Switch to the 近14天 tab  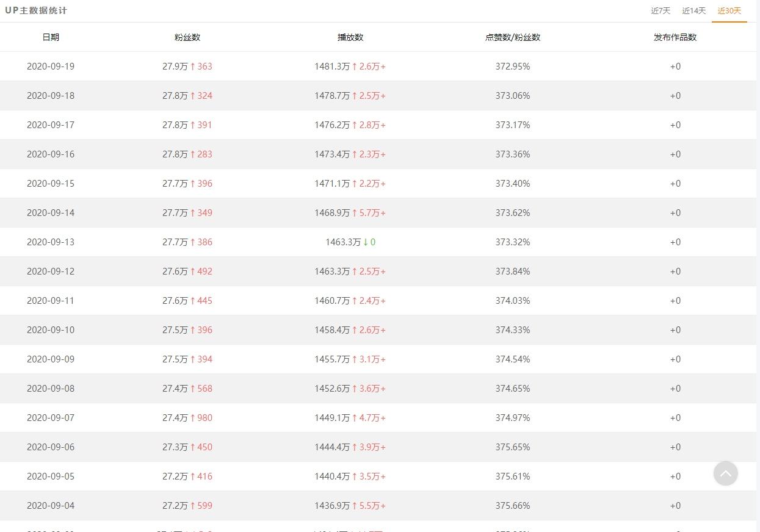693,11
